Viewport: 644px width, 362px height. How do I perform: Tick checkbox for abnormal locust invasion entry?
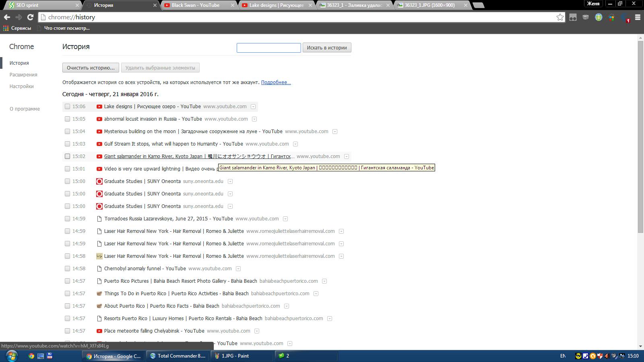tap(67, 119)
